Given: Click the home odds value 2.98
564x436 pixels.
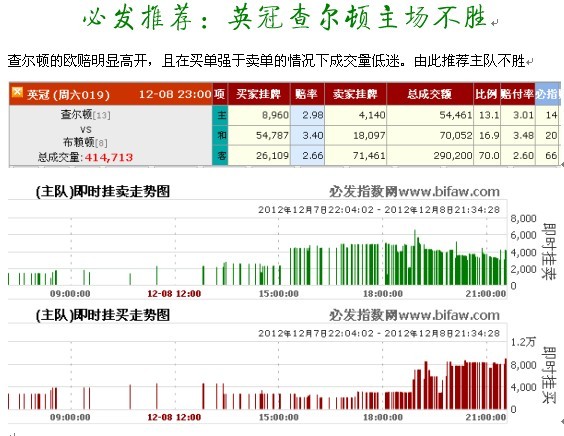Looking at the screenshot, I should pyautogui.click(x=312, y=115).
